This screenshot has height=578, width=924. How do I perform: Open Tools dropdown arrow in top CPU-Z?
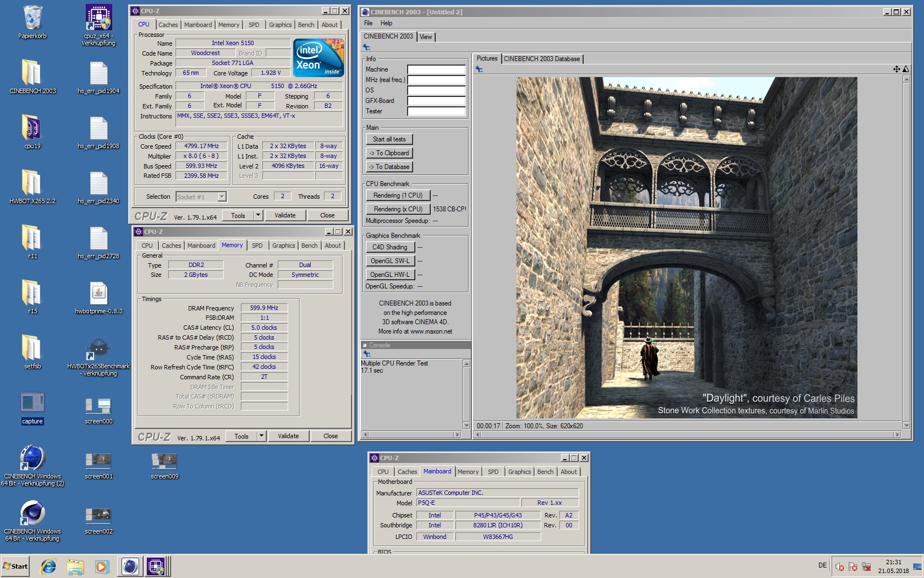point(258,215)
